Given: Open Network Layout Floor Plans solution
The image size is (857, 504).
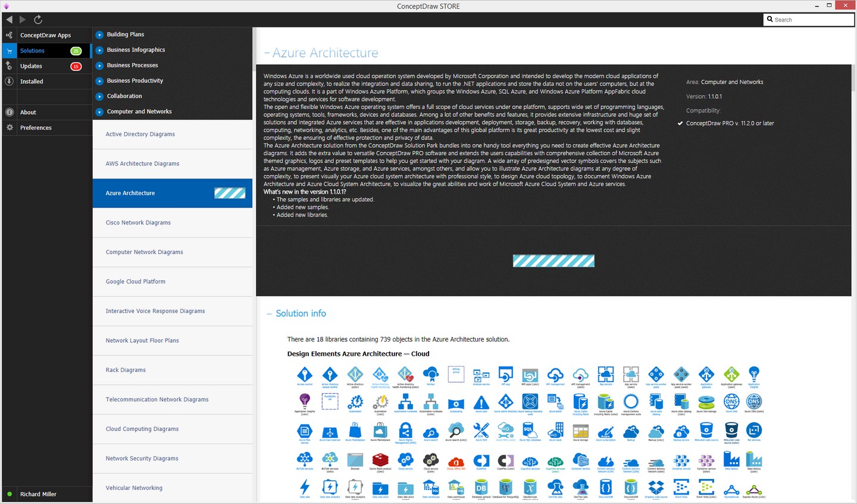Looking at the screenshot, I should (x=173, y=340).
